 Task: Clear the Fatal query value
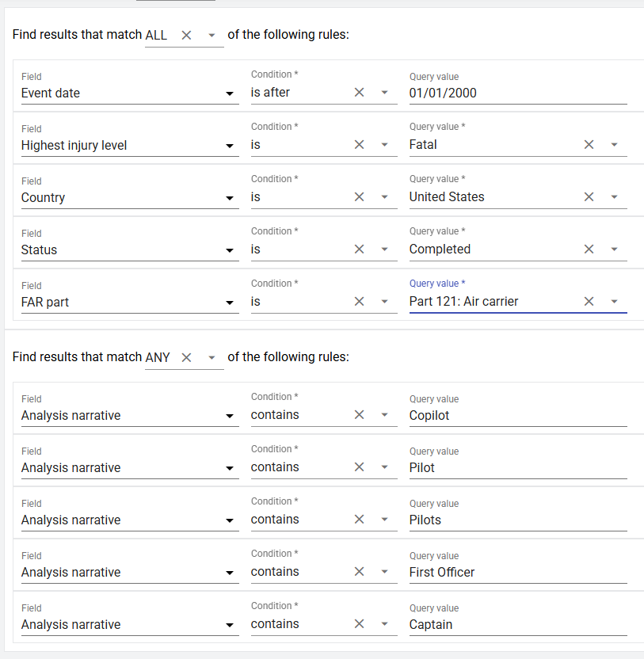(x=589, y=145)
